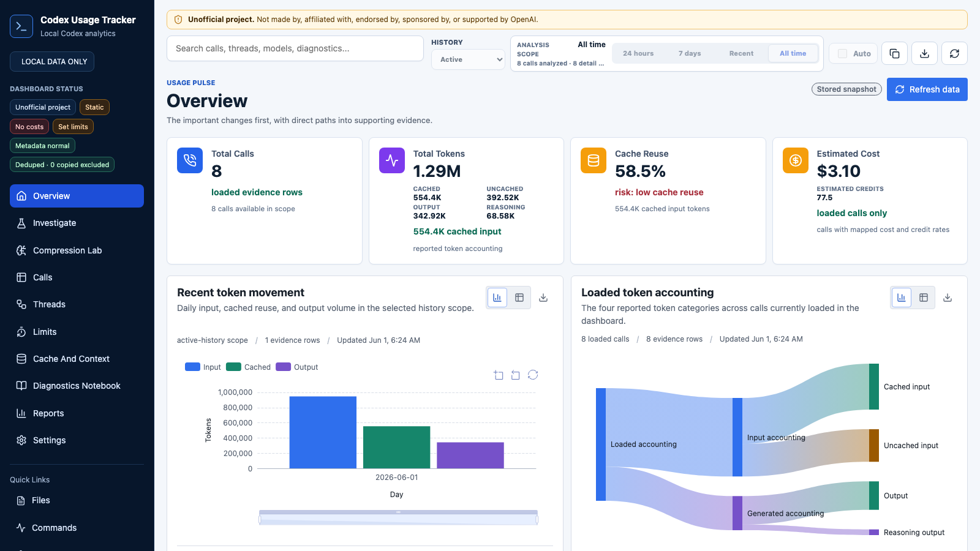Click the Cache Reuse database icon

click(x=594, y=160)
